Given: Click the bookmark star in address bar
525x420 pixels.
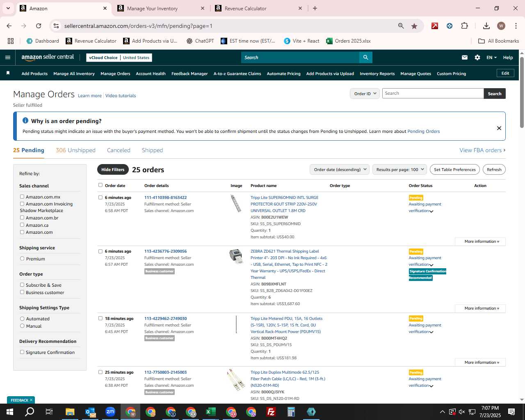Looking at the screenshot, I should 414,26.
